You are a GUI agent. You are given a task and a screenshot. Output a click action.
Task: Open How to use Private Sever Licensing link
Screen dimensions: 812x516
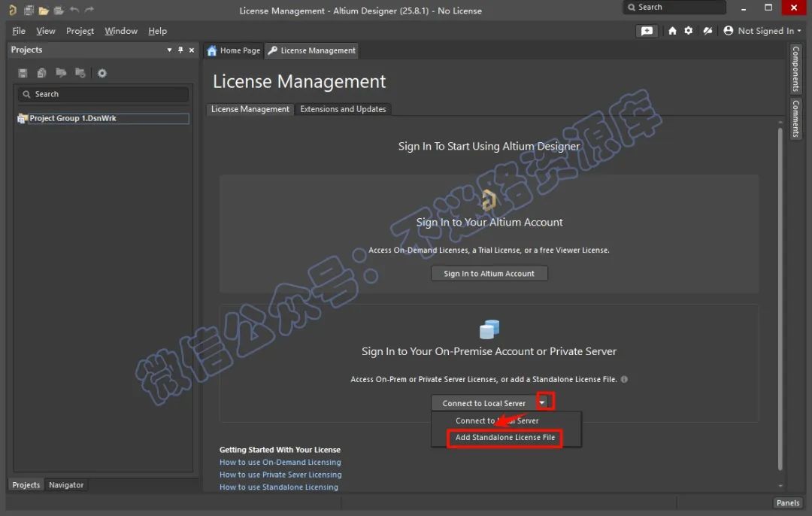(280, 475)
